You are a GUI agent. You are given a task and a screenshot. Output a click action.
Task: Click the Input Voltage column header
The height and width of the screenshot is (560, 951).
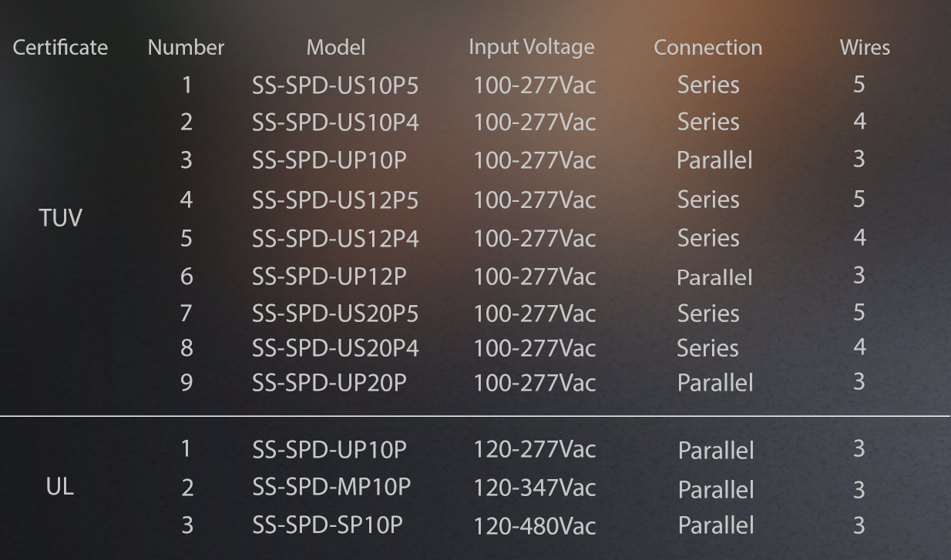click(532, 47)
